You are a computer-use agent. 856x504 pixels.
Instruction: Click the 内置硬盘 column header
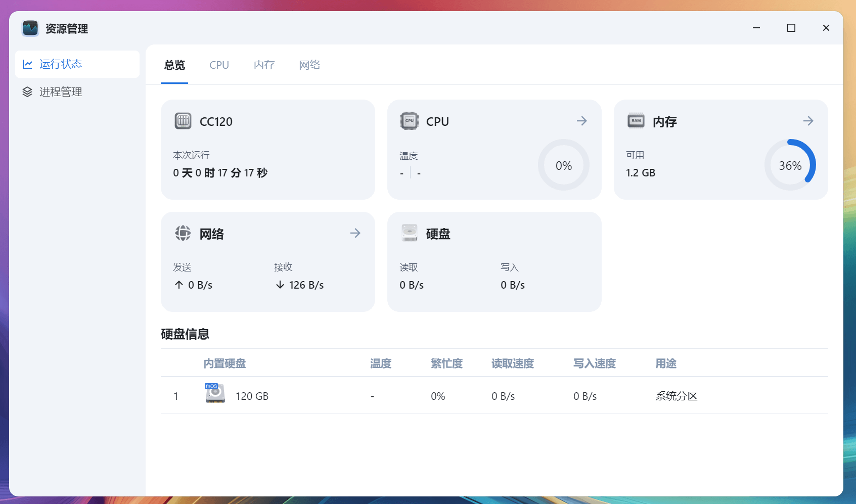pyautogui.click(x=224, y=363)
